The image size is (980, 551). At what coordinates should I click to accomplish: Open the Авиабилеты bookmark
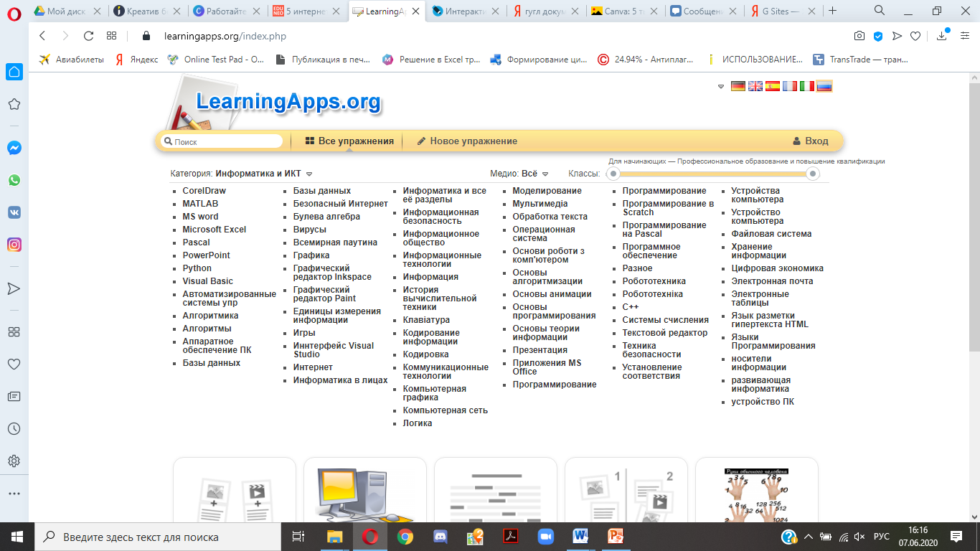point(71,60)
